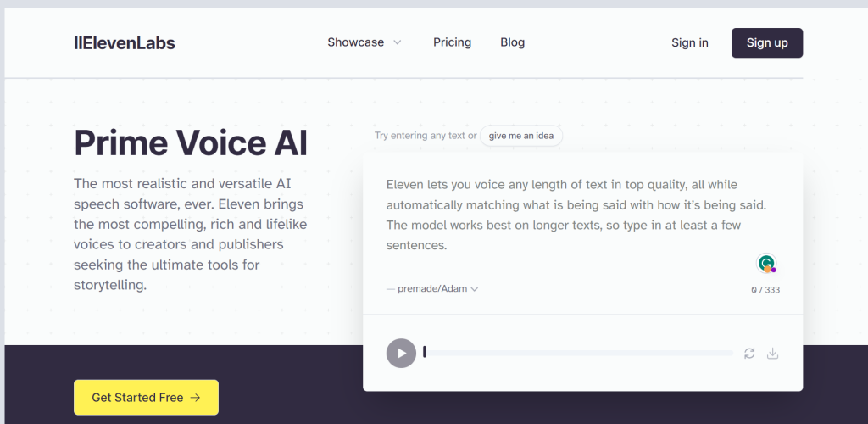868x424 pixels.
Task: Click the download audio icon
Action: 773,353
